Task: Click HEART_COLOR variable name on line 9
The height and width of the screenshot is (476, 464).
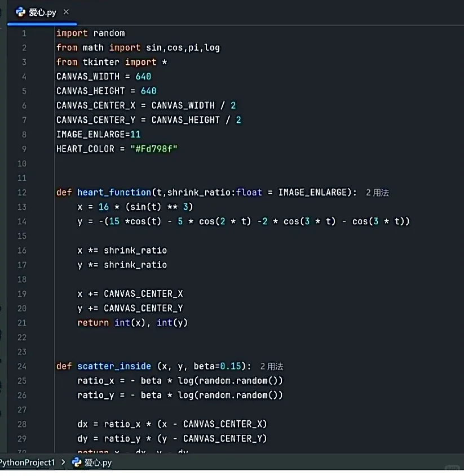Action: tap(85, 149)
